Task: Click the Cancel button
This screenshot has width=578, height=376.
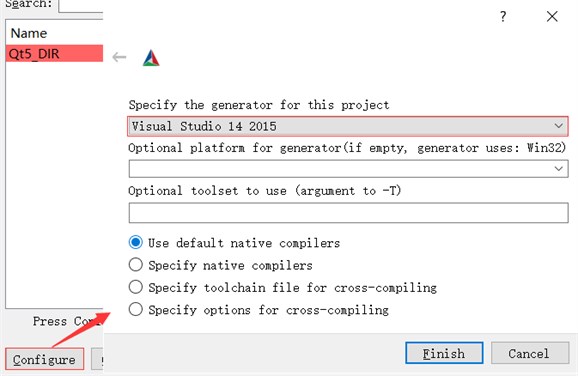Action: click(x=530, y=353)
